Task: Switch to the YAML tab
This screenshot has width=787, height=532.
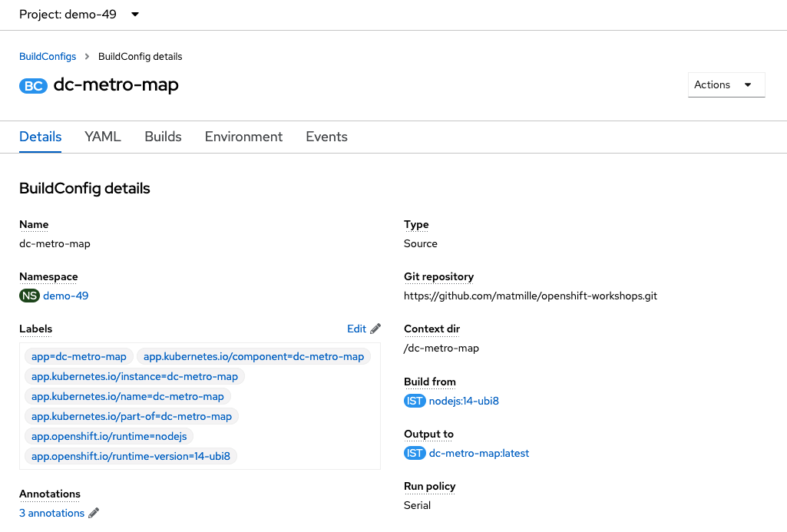Action: pos(103,137)
